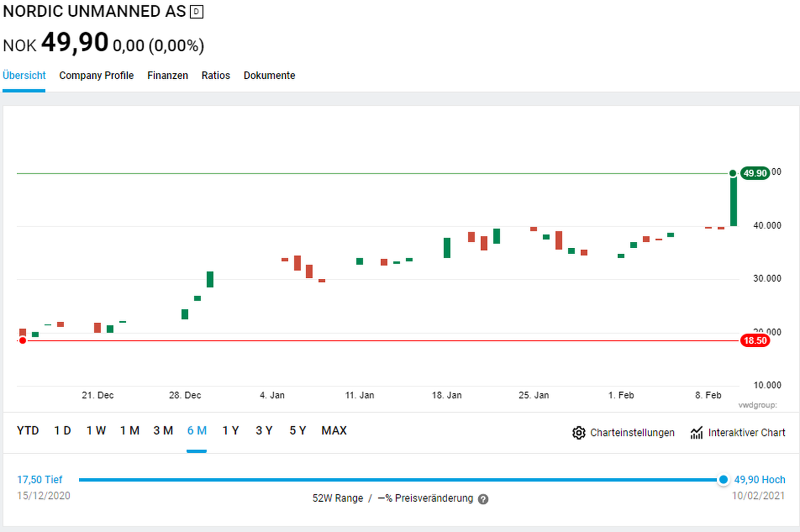Viewport: 800px width, 532px height.
Task: Click the 52W range slider handle
Action: pyautogui.click(x=723, y=480)
